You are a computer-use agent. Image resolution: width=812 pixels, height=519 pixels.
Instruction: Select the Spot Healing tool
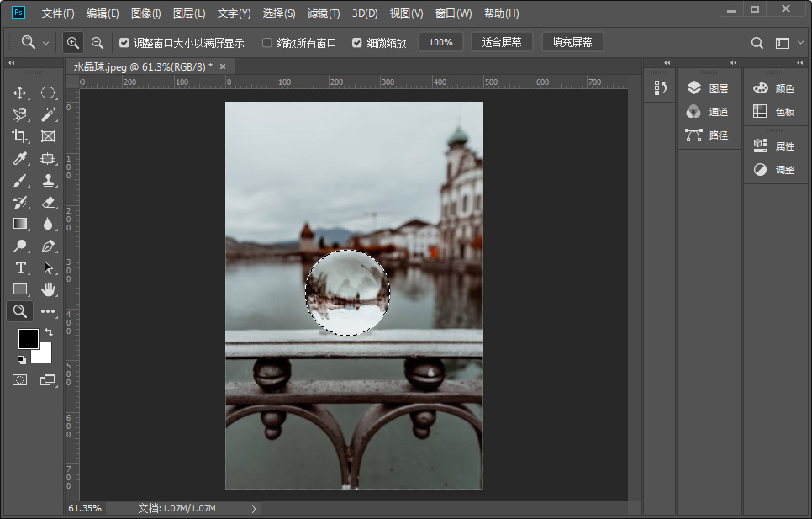click(48, 158)
